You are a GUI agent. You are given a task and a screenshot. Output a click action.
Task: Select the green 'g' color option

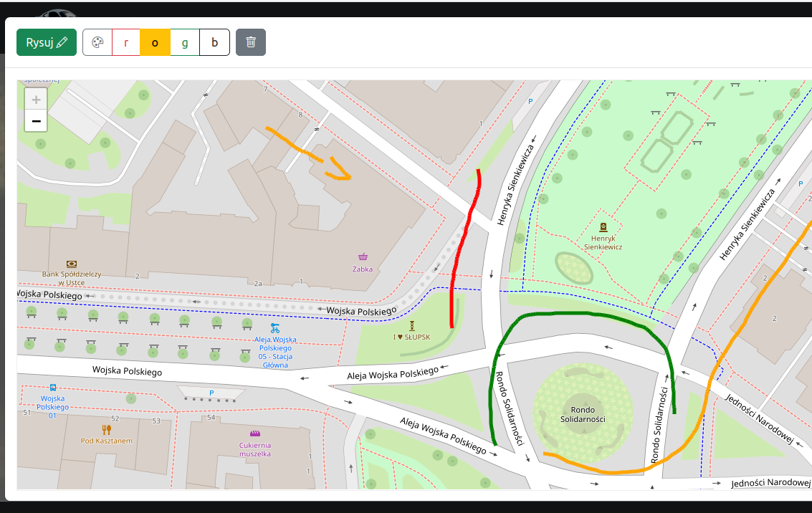click(x=185, y=42)
